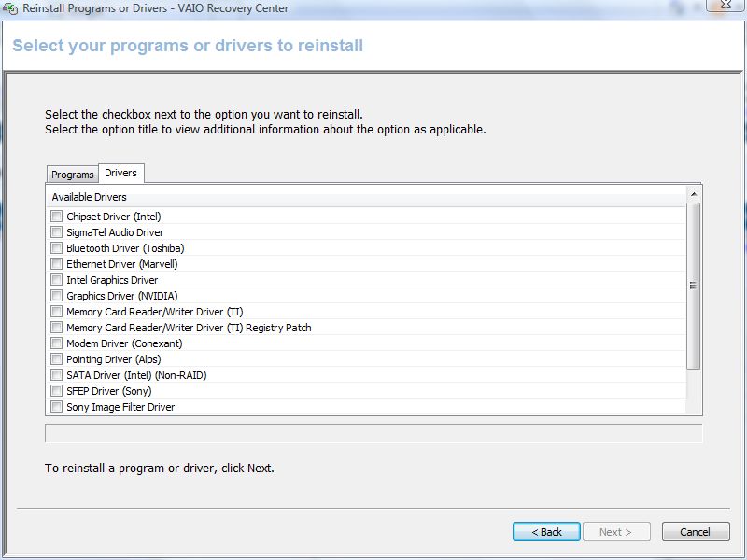Click the Next > button
747x560 pixels.
pos(615,531)
